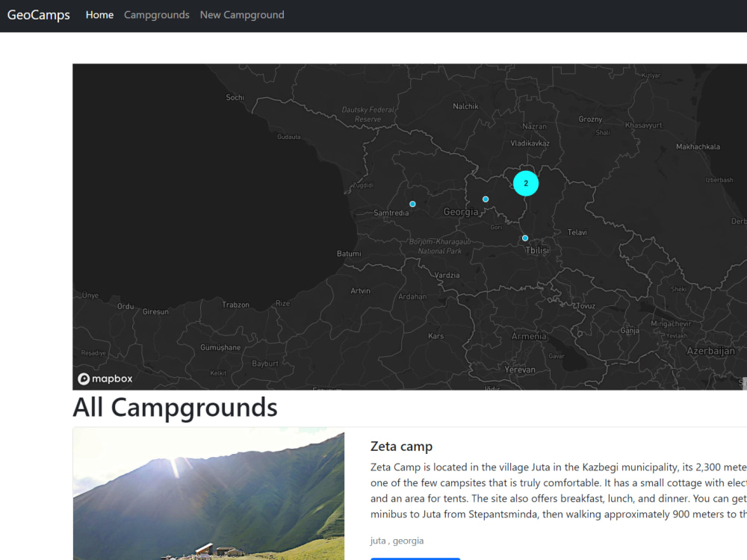The height and width of the screenshot is (560, 747).
Task: Click the Makhachkala label on the map
Action: coord(698,146)
